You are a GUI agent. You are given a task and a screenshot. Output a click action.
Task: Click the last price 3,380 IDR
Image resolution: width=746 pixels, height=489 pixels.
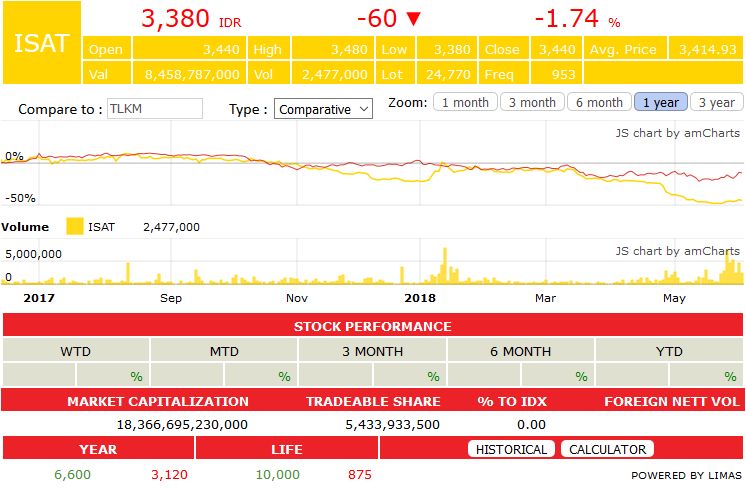(x=191, y=19)
